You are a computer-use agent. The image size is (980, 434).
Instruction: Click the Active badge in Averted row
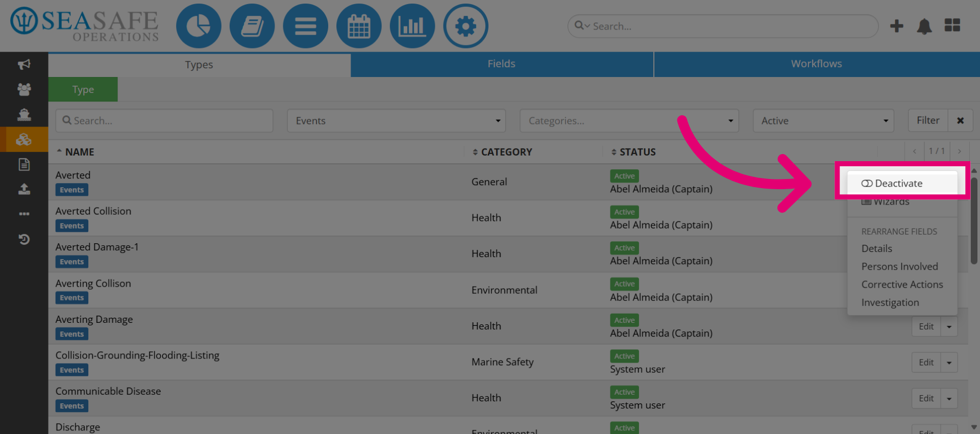click(x=624, y=176)
